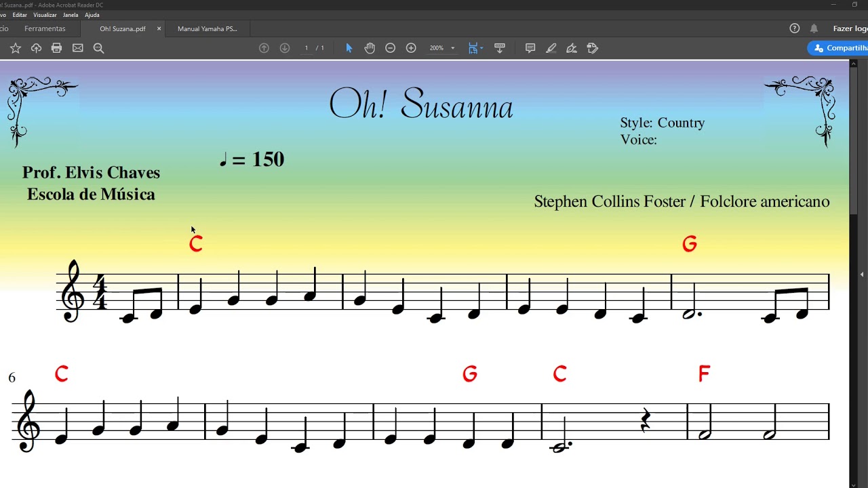Expand the fit page options arrow
868x488 pixels.
pos(481,48)
